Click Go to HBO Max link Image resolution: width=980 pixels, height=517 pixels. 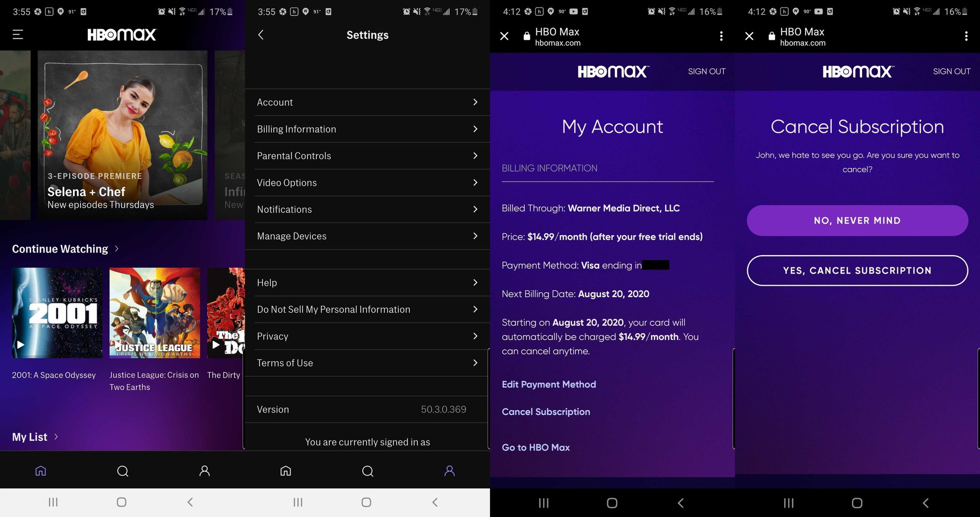point(535,448)
